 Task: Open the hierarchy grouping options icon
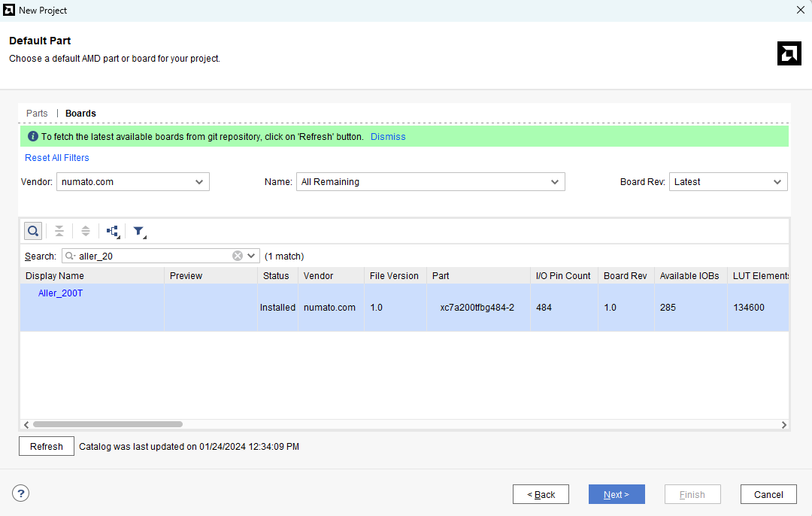coord(113,231)
